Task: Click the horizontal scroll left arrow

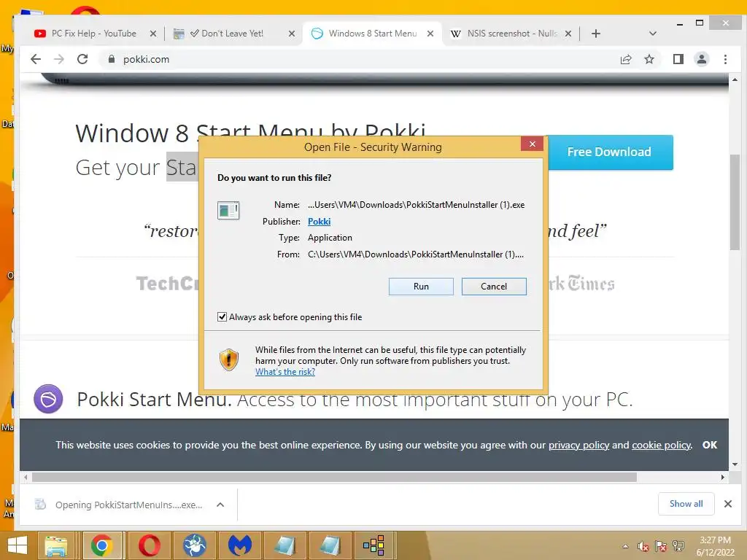Action: pos(26,477)
